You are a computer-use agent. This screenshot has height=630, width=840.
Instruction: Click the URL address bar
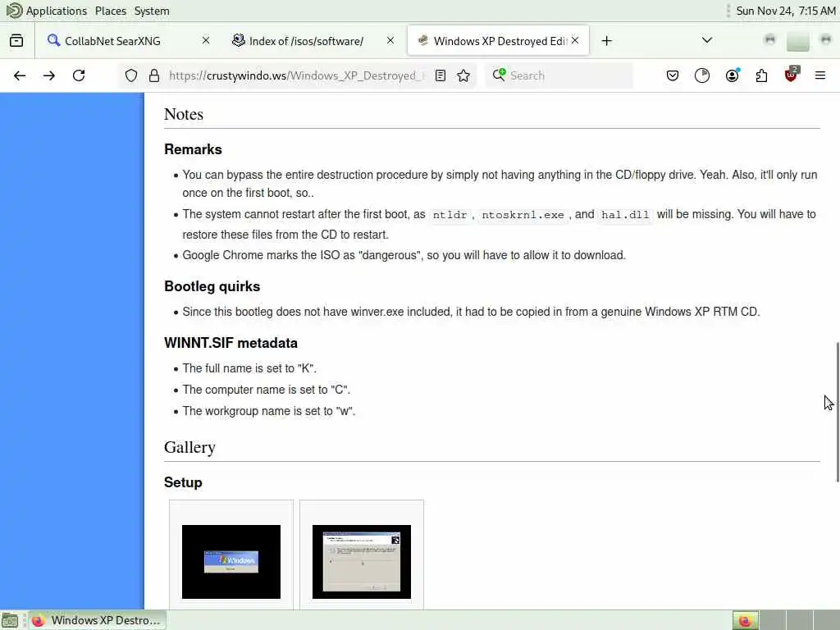[295, 75]
